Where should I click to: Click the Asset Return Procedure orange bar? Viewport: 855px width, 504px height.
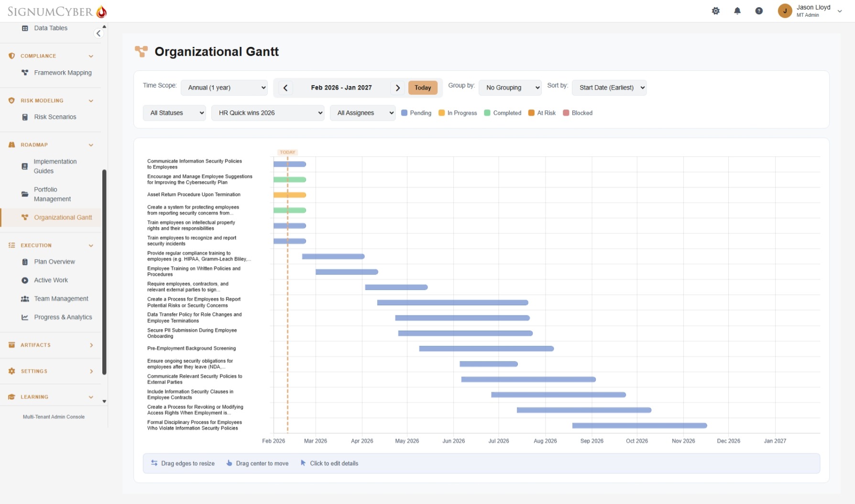pos(289,195)
